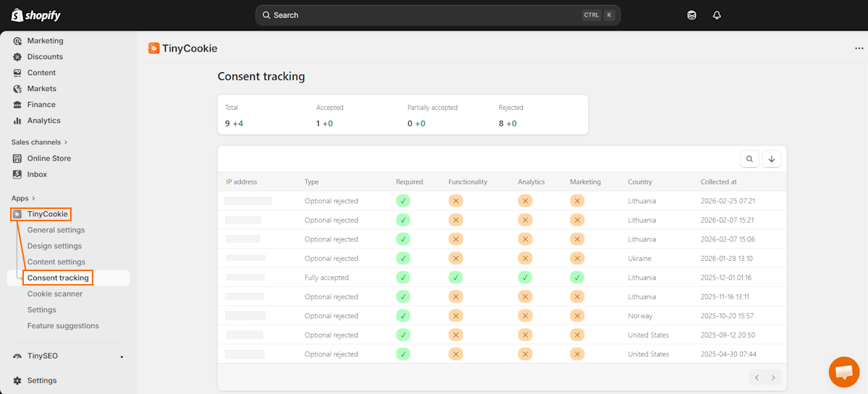Open Cookie scanner page
Image resolution: width=868 pixels, height=394 pixels.
[55, 294]
